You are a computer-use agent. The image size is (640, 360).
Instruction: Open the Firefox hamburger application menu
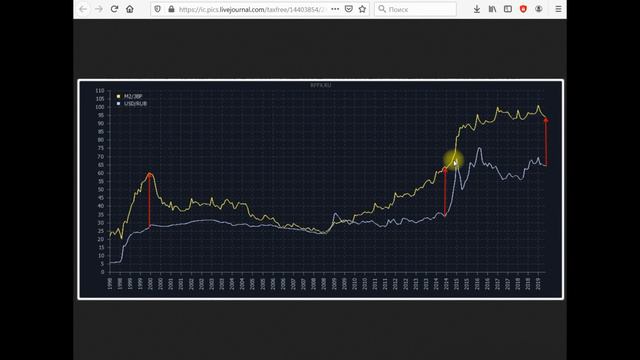[558, 9]
